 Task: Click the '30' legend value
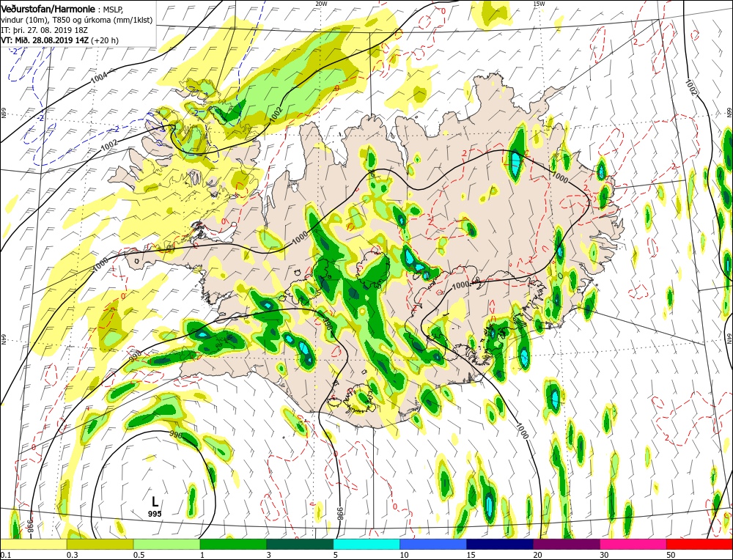tap(604, 555)
